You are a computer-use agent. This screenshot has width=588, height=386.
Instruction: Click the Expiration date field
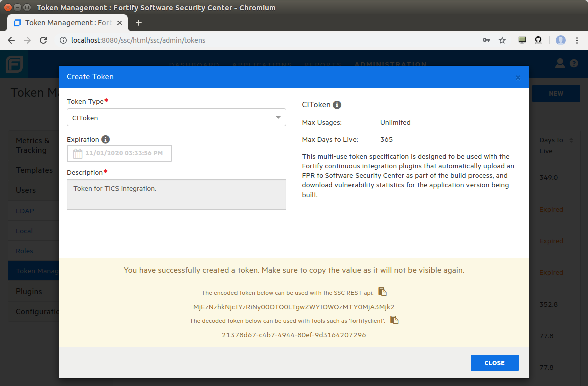[x=119, y=153]
